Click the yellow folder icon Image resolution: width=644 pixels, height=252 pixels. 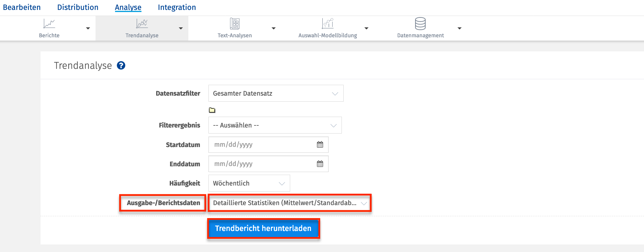point(212,110)
